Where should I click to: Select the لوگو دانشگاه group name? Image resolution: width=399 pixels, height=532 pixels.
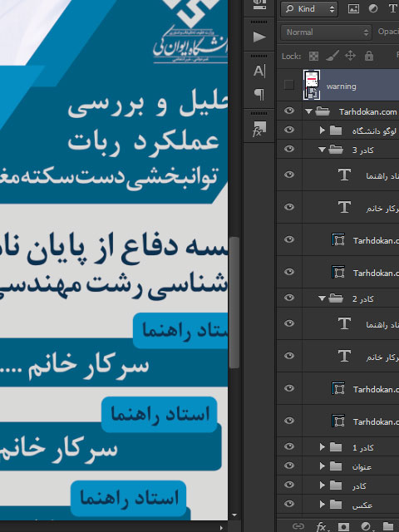374,131
